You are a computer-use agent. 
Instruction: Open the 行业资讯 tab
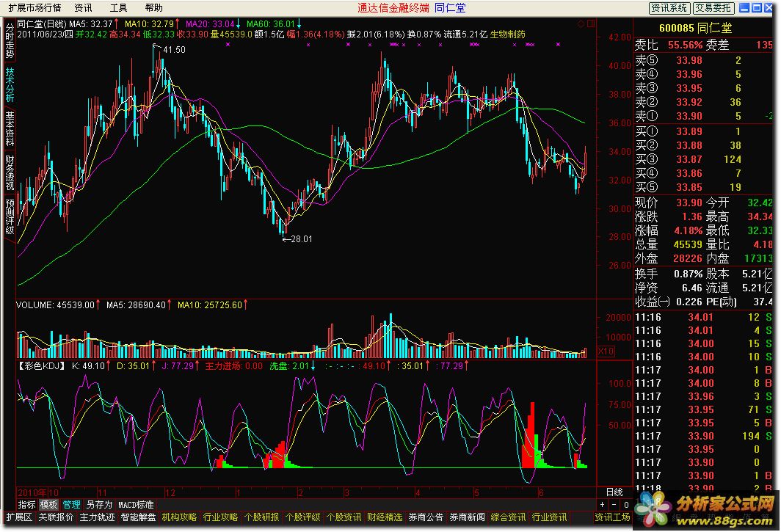549,517
